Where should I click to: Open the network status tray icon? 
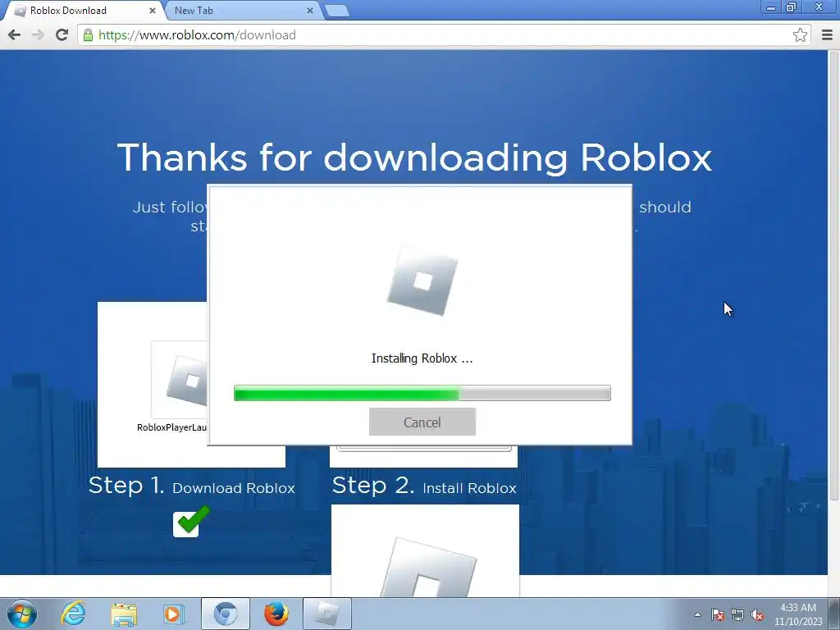(737, 614)
